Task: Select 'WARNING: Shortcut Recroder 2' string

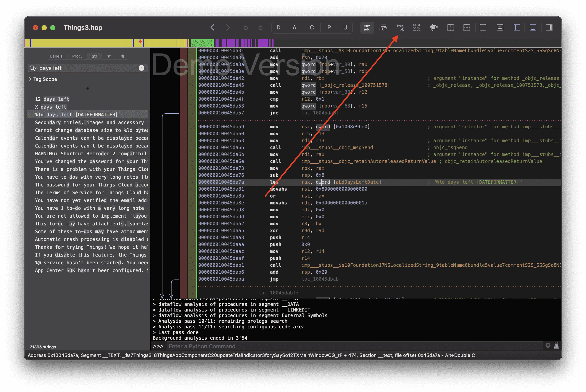Action: (87, 154)
